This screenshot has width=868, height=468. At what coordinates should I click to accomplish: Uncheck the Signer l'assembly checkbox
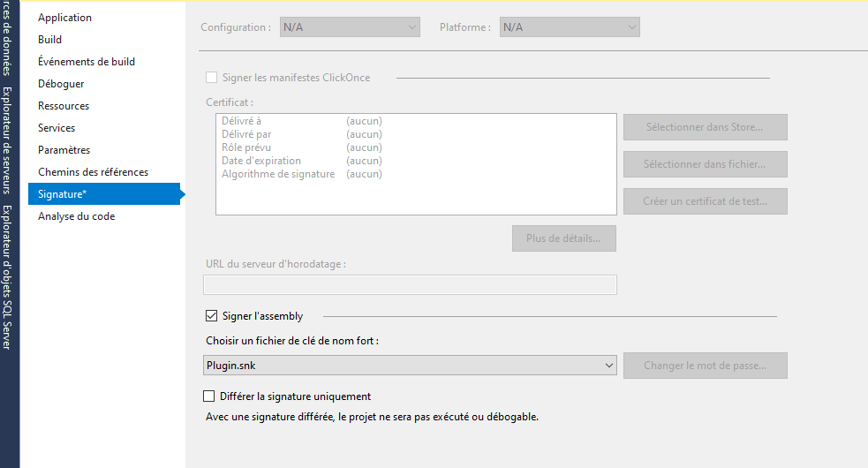click(211, 316)
